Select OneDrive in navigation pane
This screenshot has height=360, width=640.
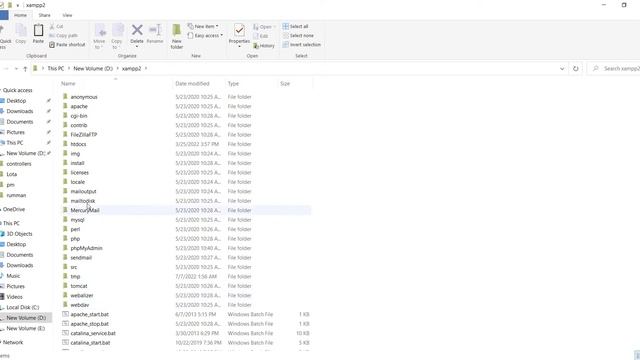pos(14,209)
